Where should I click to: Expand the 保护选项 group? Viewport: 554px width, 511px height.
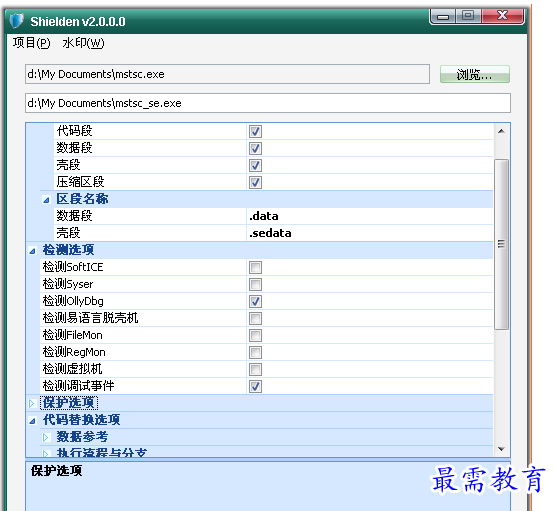pos(32,403)
